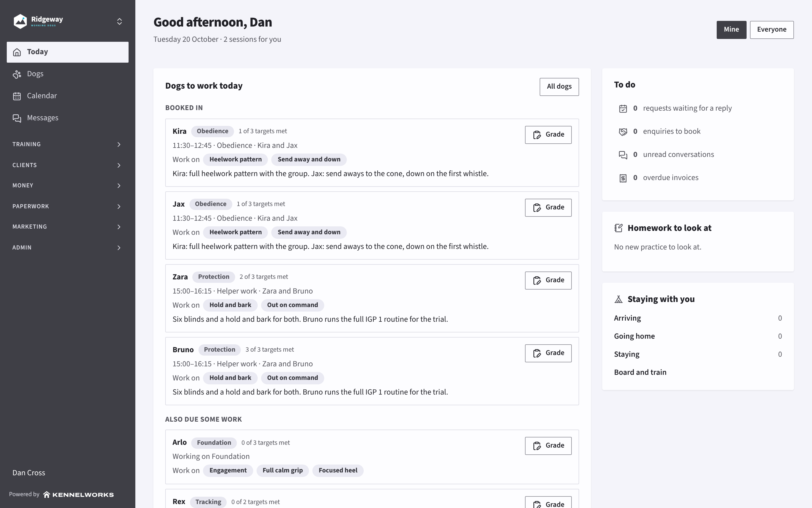
Task: Click the Grade button for Arlo
Action: 548,446
